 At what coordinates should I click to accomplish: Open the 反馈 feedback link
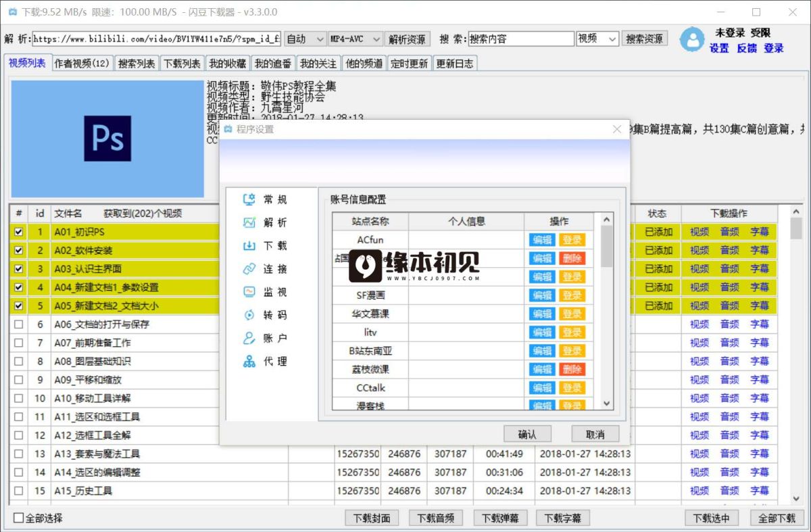[x=747, y=48]
